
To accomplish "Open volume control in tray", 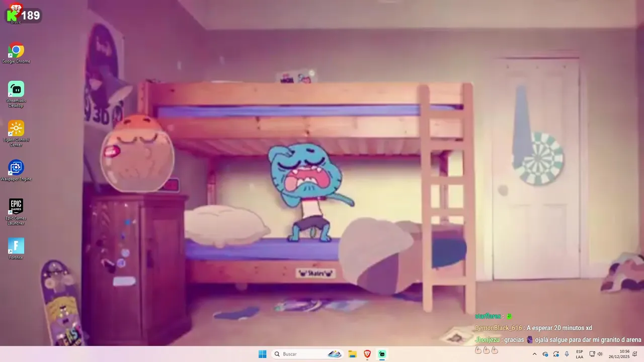I will point(600,354).
